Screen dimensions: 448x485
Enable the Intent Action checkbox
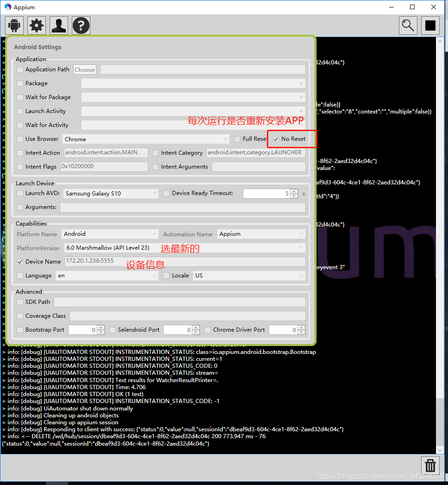click(x=20, y=153)
